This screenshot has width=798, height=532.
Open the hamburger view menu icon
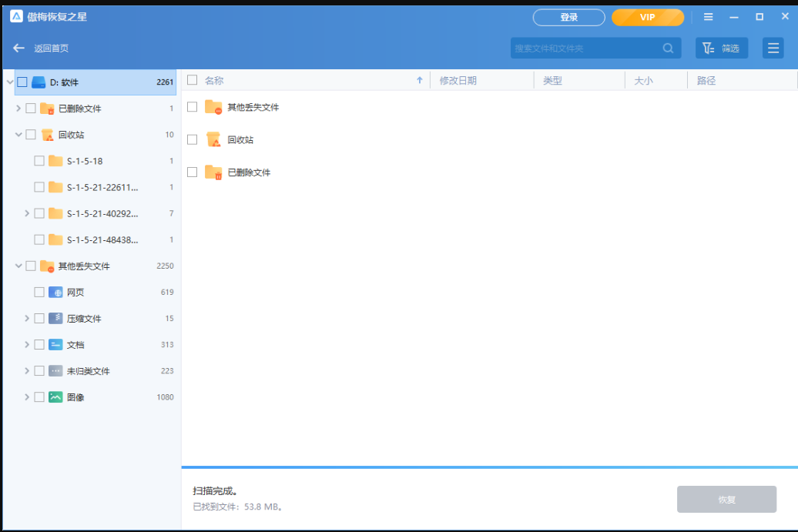click(773, 49)
